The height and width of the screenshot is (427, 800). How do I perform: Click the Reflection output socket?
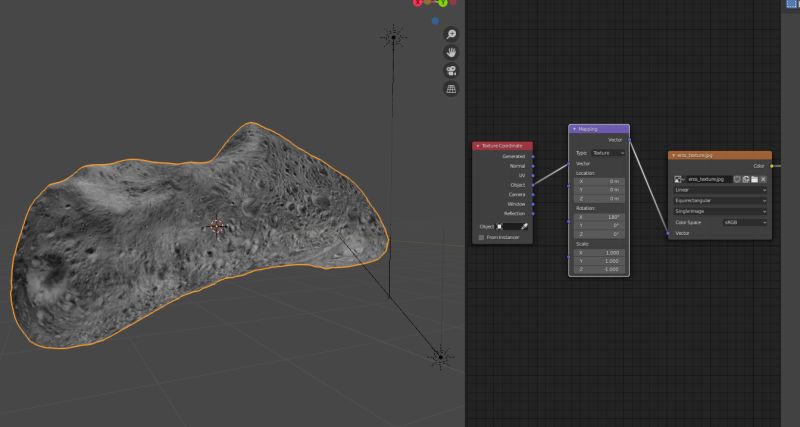click(533, 213)
